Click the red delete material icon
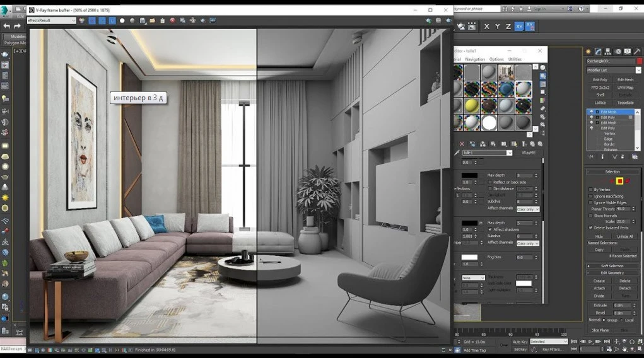This screenshot has width=644, height=358. 462,144
